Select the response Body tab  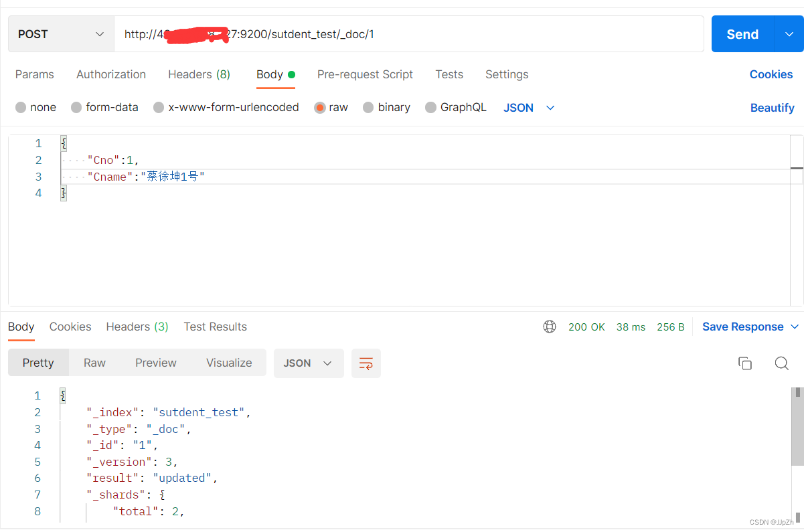[21, 327]
